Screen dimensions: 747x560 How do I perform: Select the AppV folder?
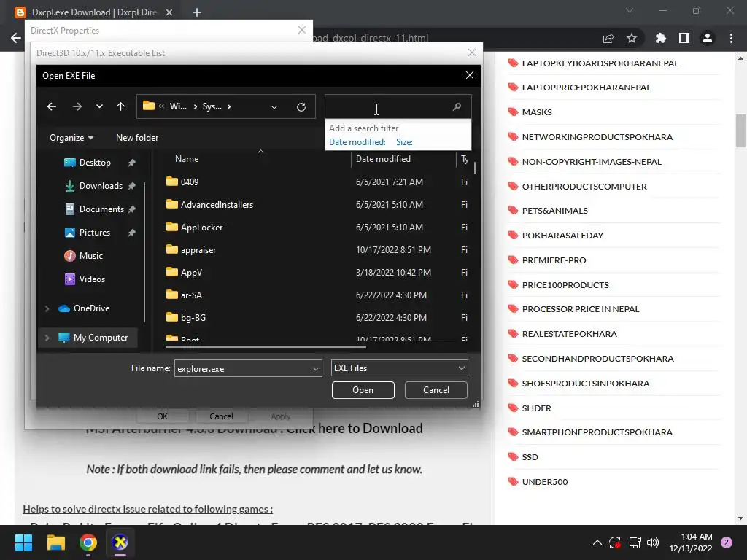[191, 273]
